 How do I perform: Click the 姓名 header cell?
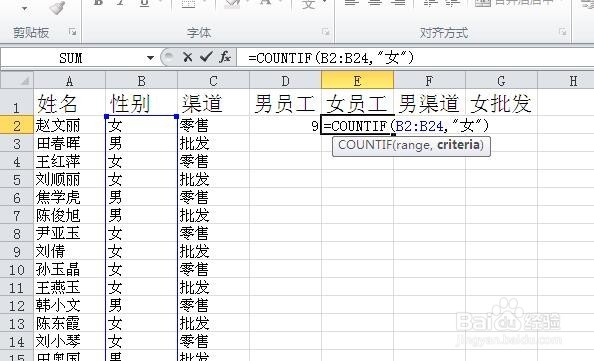tap(69, 103)
